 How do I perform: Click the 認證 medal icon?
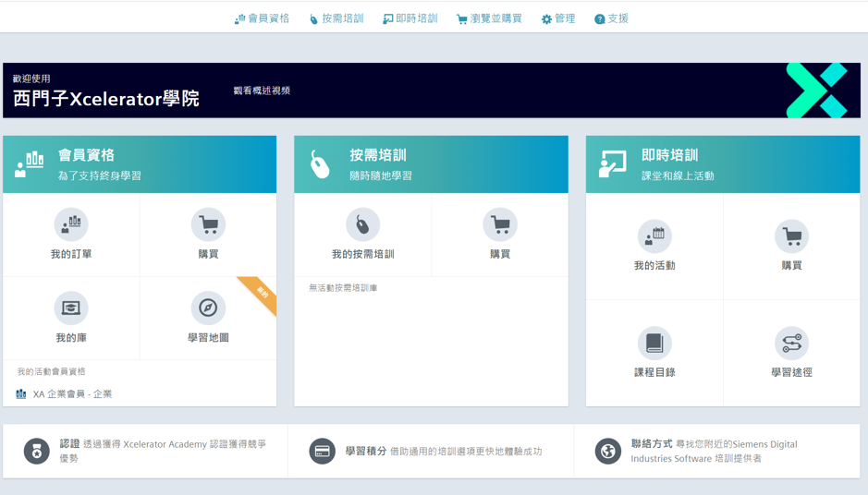(x=37, y=452)
